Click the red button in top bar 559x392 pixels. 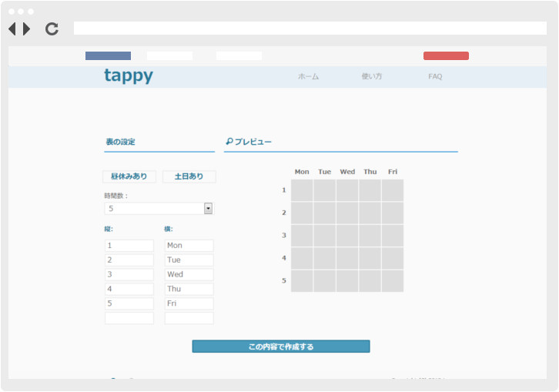[446, 55]
